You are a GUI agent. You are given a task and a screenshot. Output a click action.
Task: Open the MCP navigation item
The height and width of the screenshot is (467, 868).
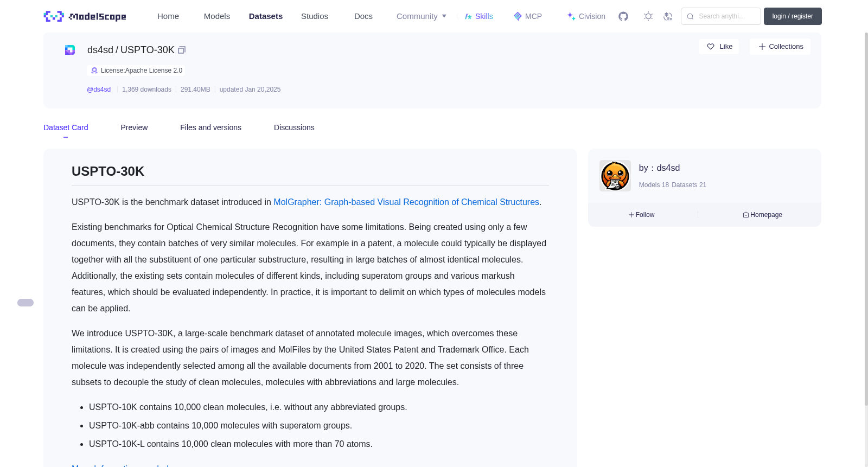click(528, 16)
